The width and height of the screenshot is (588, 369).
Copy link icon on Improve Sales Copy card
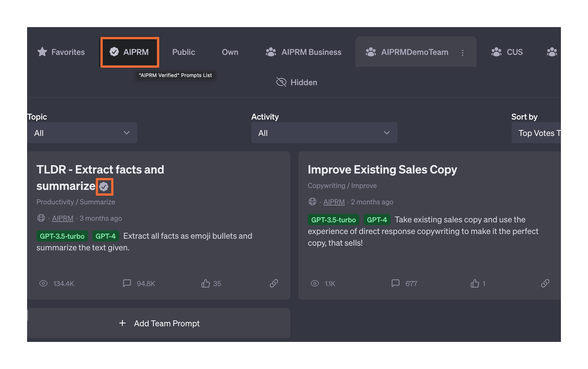pyautogui.click(x=545, y=283)
